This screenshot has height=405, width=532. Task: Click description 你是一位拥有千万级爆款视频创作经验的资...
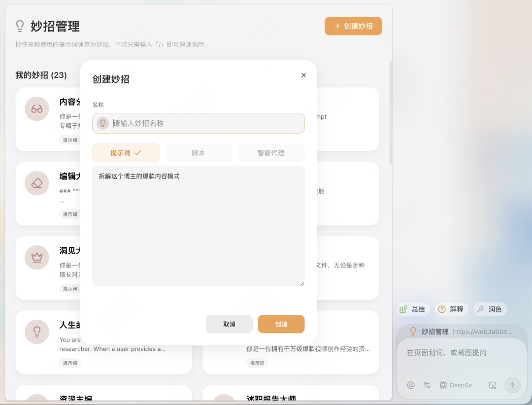pos(308,349)
